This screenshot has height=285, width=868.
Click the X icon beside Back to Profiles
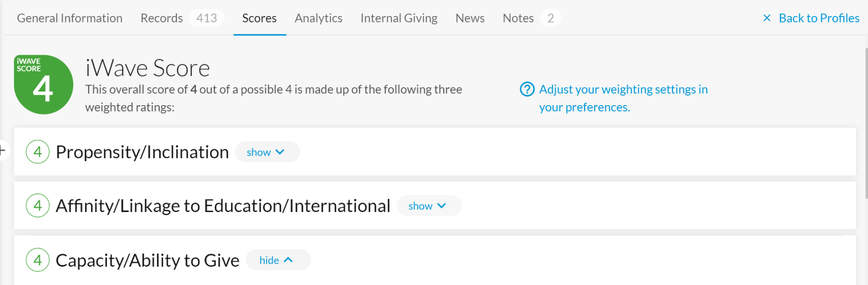(767, 18)
